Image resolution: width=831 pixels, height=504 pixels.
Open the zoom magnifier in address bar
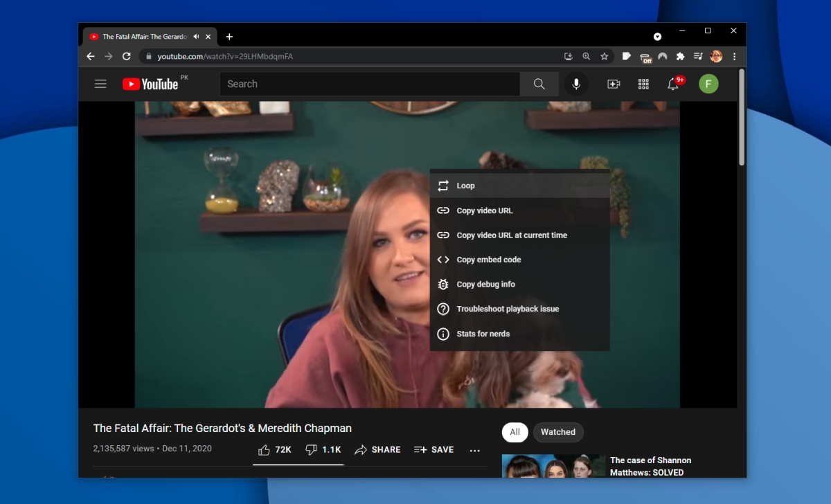click(x=587, y=56)
